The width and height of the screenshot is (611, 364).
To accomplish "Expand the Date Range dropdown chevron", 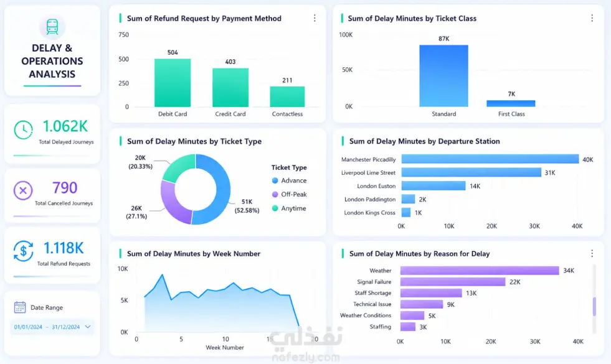I will [88, 327].
